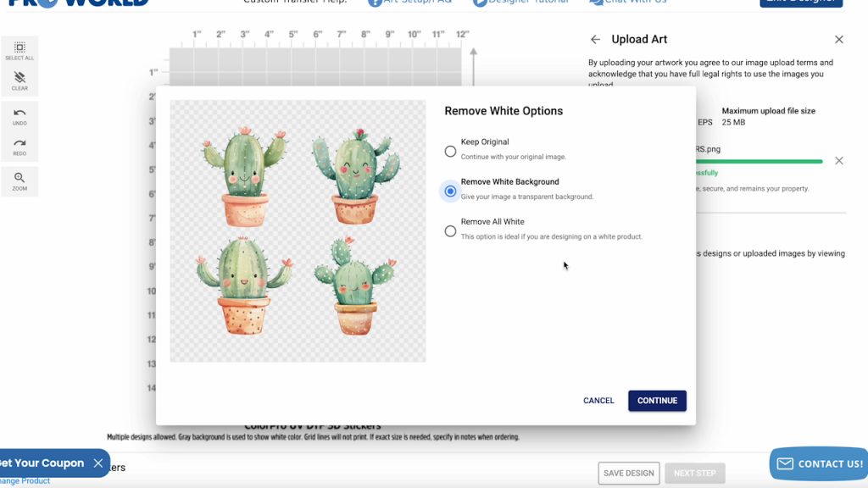Click the Change Product link

[x=25, y=481]
